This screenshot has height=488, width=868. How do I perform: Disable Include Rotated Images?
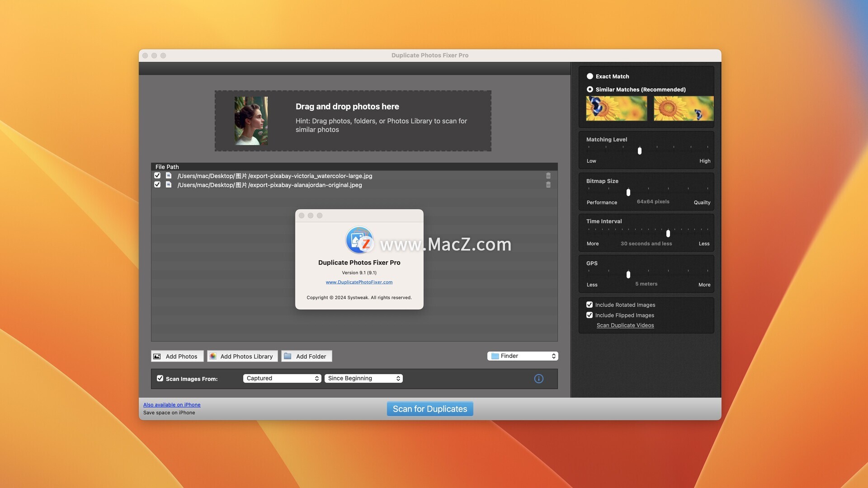tap(590, 305)
